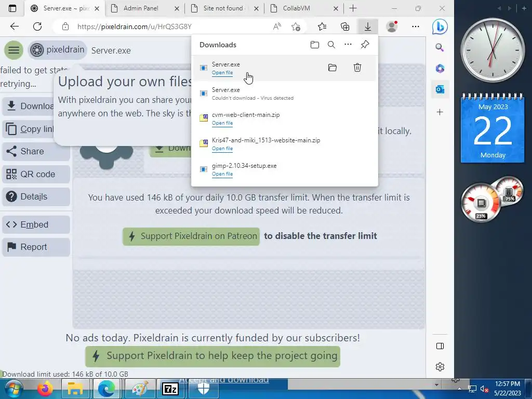Click the Share button
The width and height of the screenshot is (532, 399).
click(36, 151)
